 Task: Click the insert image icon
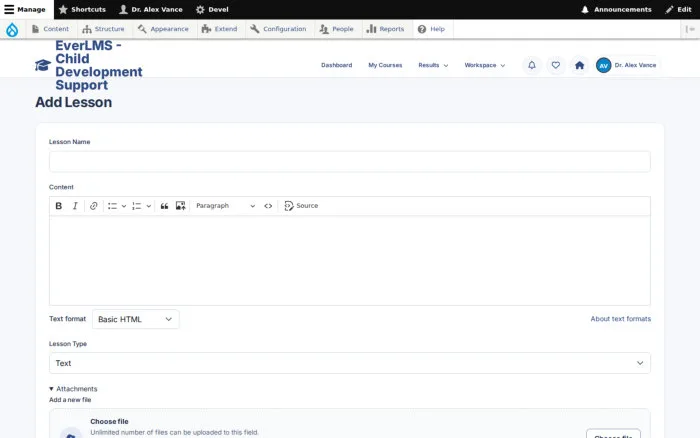[180, 206]
